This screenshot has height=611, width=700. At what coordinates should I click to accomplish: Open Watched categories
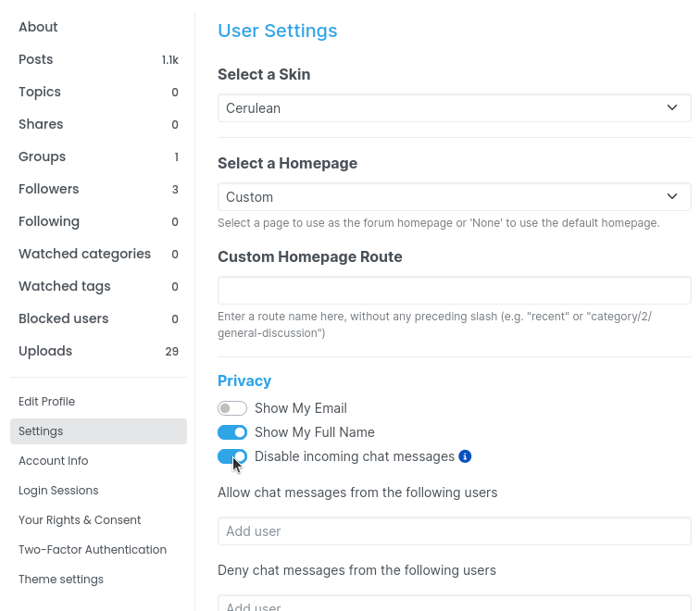point(84,254)
